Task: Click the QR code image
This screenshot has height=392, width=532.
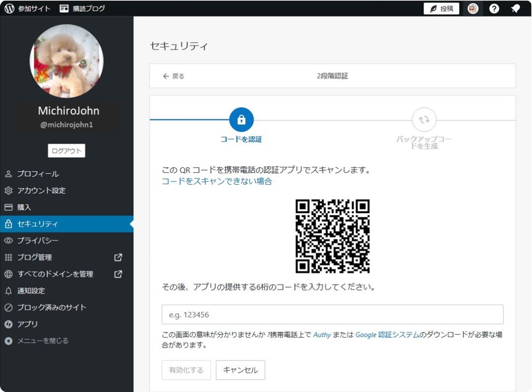Action: click(332, 236)
